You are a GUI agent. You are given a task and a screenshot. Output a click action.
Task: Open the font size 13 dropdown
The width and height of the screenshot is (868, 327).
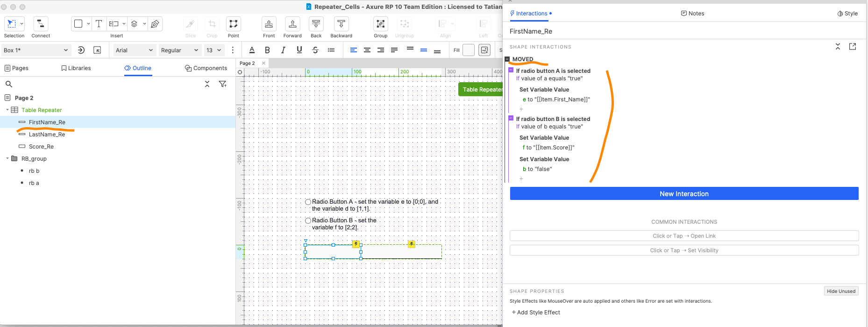point(214,50)
